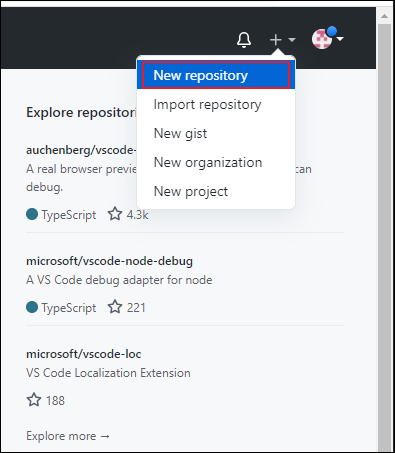395x453 pixels.
Task: Click the scrollbar up arrow
Action: [x=384, y=16]
